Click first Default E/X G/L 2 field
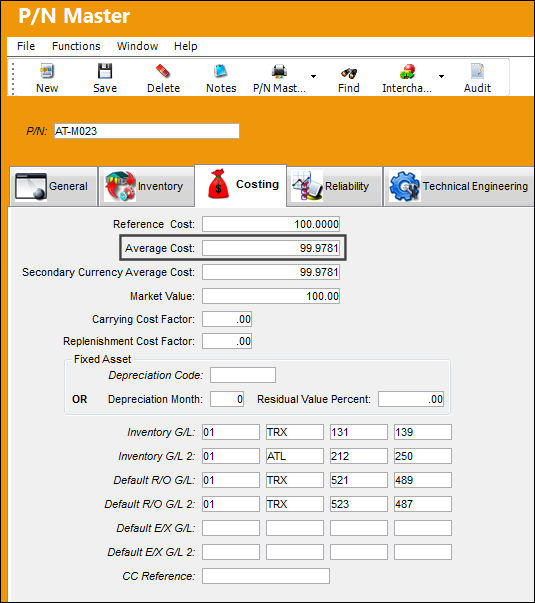Image resolution: width=535 pixels, height=603 pixels. pos(231,552)
